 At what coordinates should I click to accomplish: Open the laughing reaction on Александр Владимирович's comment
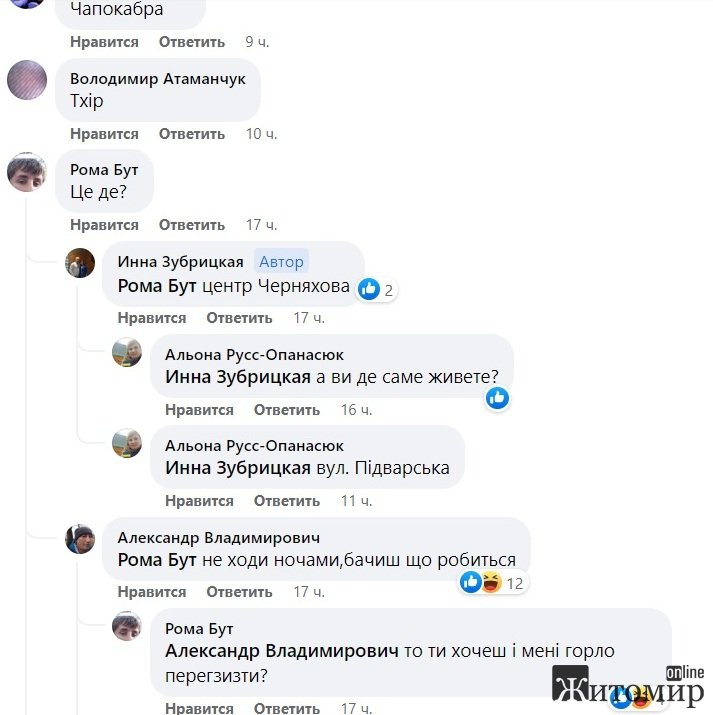click(x=492, y=582)
